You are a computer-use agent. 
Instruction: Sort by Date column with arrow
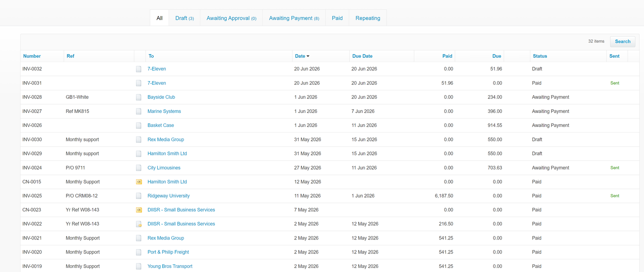pyautogui.click(x=302, y=56)
